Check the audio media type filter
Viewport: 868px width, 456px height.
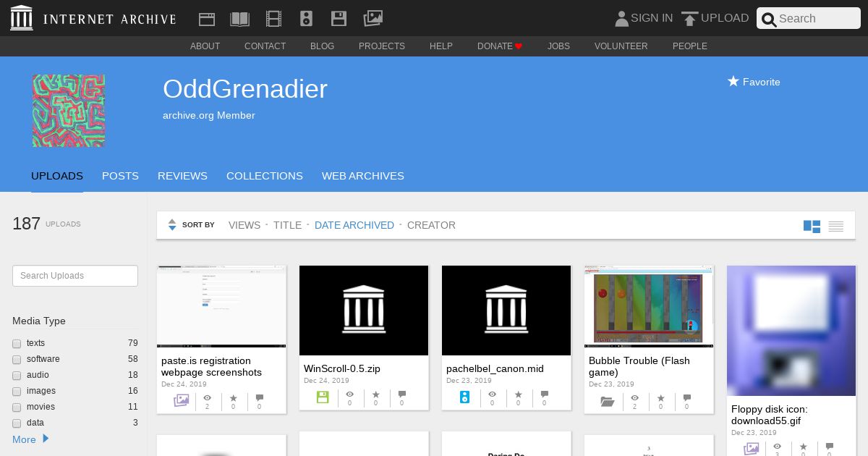click(x=17, y=376)
